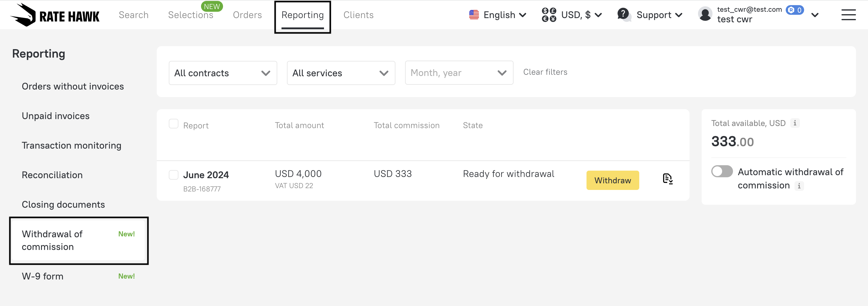Open the All contracts dropdown
Image resolution: width=868 pixels, height=306 pixels.
pos(223,73)
